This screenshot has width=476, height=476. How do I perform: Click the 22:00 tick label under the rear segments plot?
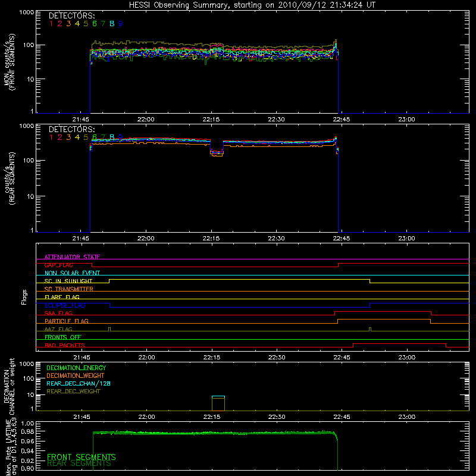coord(146,239)
